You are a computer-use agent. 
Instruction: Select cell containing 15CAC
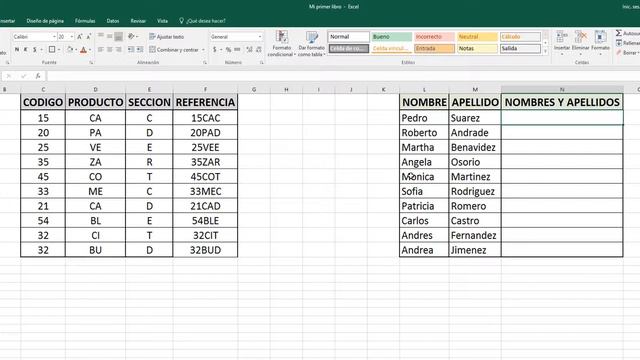pyautogui.click(x=205, y=118)
